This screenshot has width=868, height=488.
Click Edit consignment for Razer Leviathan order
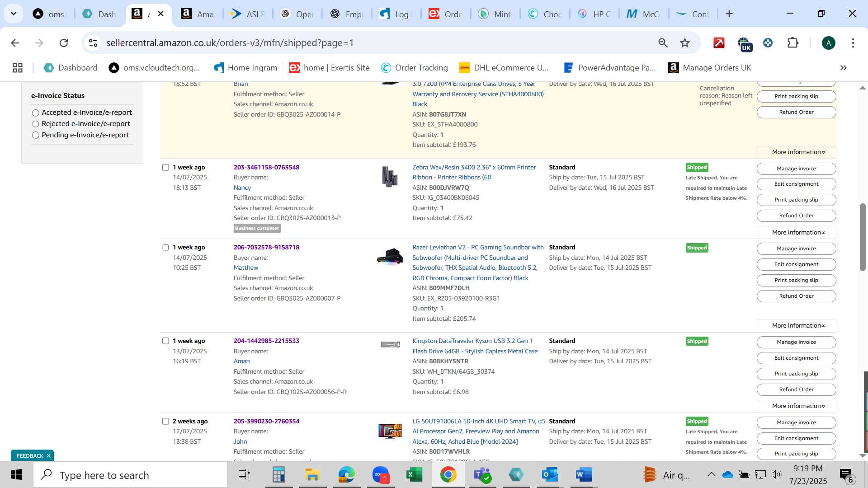pyautogui.click(x=796, y=265)
